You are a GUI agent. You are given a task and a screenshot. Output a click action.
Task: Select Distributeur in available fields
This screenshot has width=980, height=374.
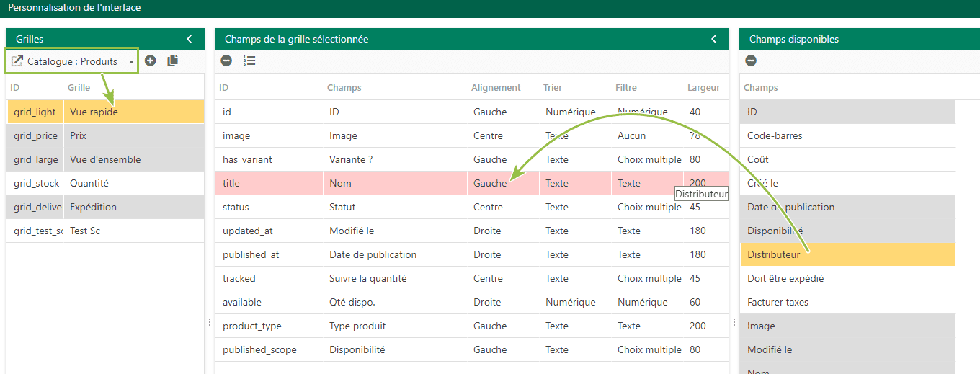point(848,254)
